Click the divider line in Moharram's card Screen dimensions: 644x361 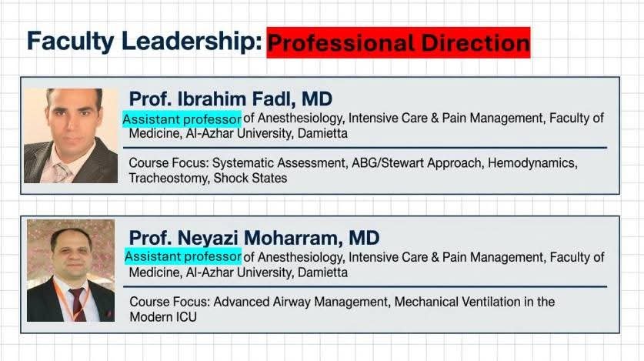point(368,286)
